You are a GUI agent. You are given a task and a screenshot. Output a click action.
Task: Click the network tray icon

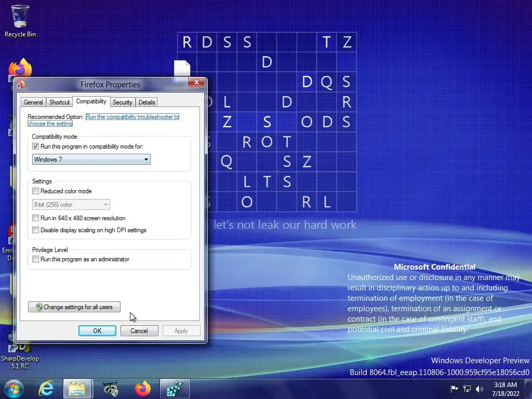pyautogui.click(x=467, y=389)
